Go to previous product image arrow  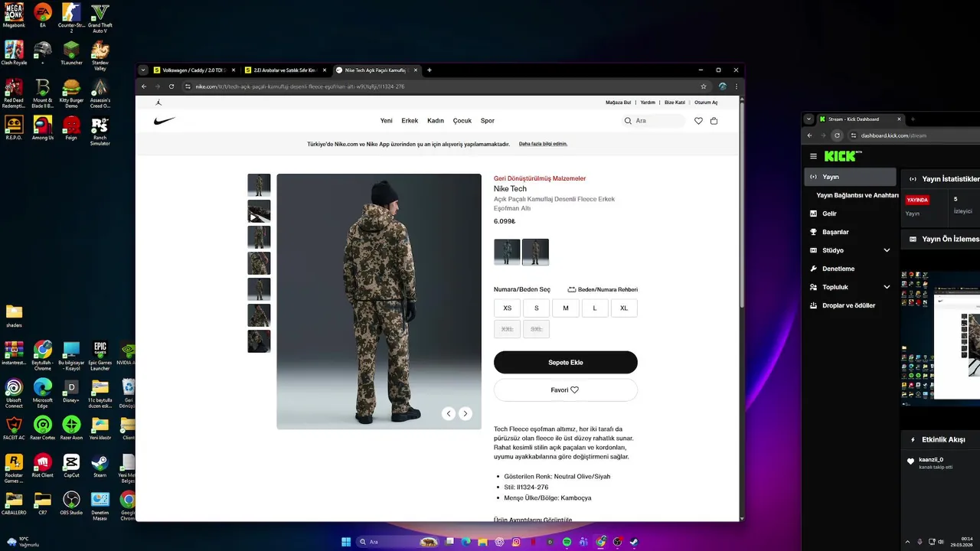(x=449, y=413)
